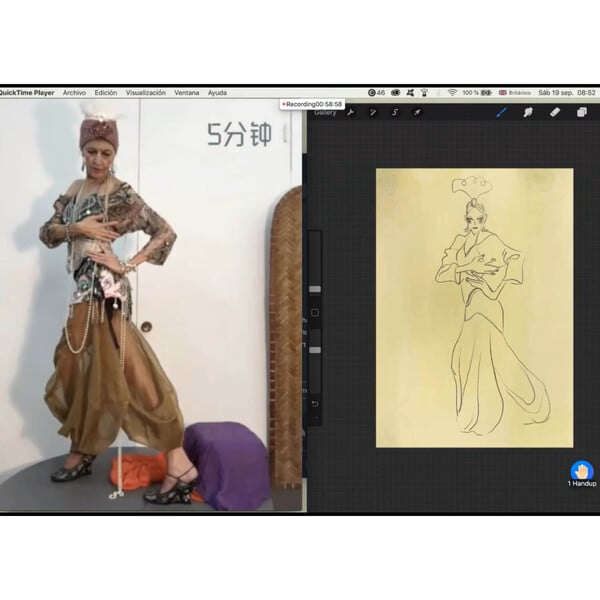Click the date and time Sáb 19 sep.

coord(567,93)
